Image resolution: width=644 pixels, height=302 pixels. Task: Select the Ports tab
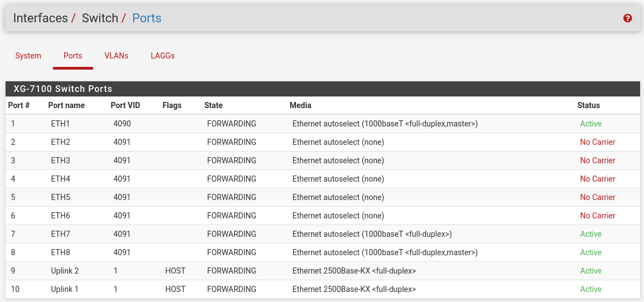(72, 56)
